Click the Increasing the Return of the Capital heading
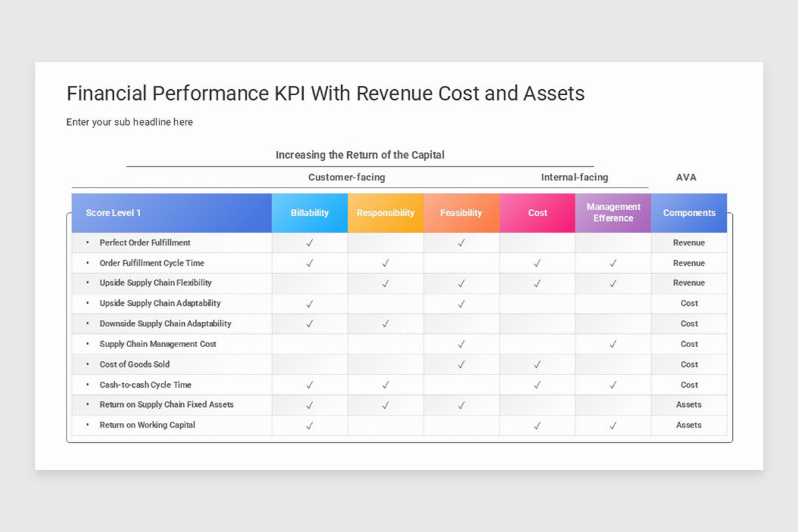Image resolution: width=798 pixels, height=532 pixels. [360, 154]
